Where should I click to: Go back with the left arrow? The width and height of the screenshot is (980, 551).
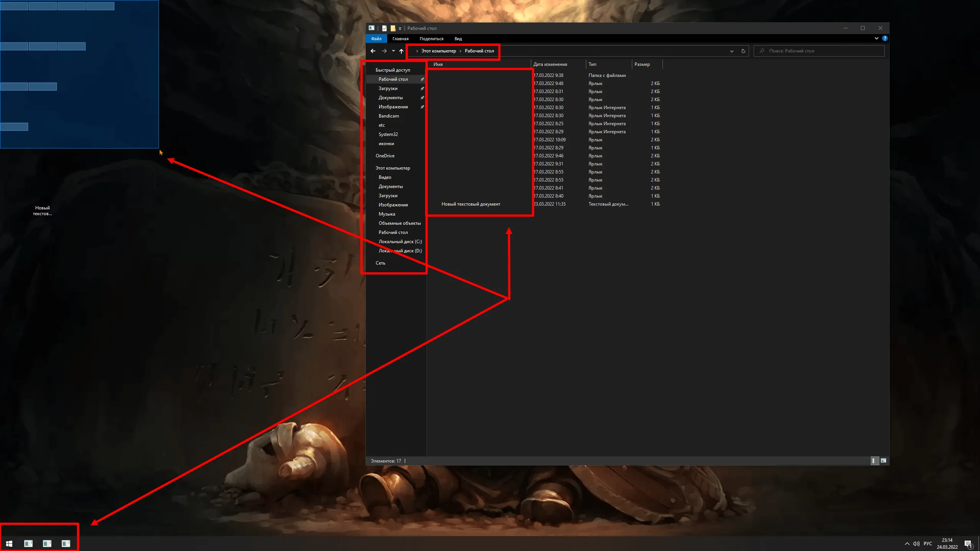click(x=373, y=51)
